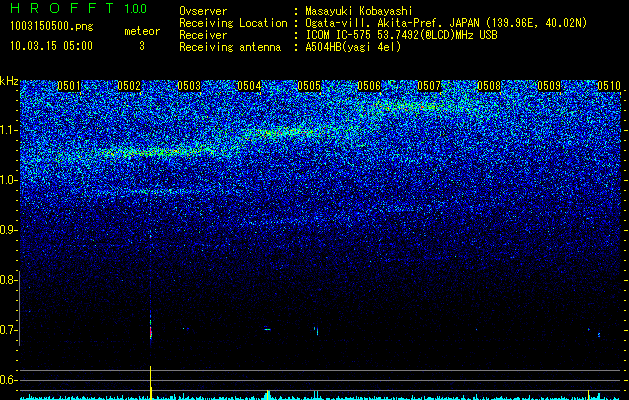Screen dimensions: 629x400
Task: Click the 1.1 frequency axis label
Action: (8, 130)
